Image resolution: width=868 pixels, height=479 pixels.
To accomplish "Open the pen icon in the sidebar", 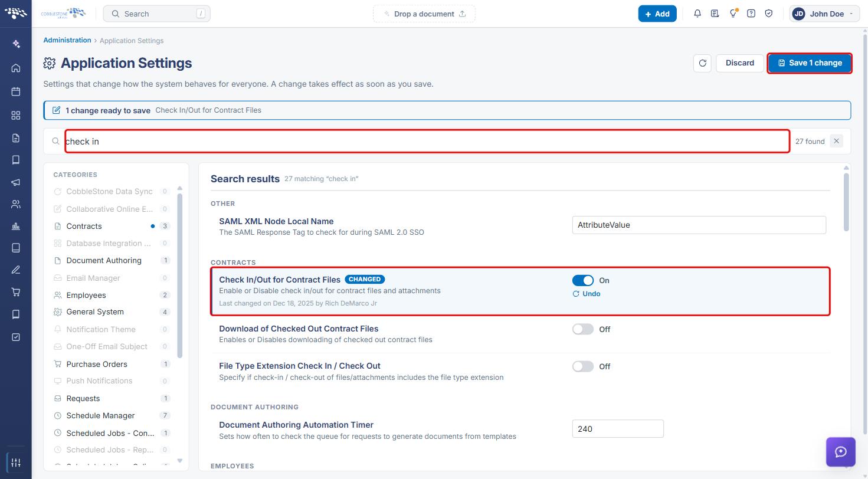I will [x=16, y=270].
